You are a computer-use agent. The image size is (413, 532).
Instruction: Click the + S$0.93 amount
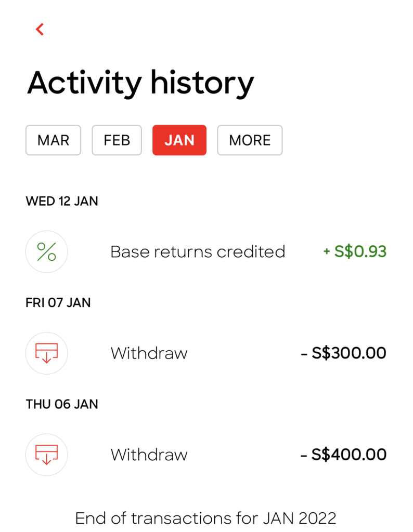(355, 251)
